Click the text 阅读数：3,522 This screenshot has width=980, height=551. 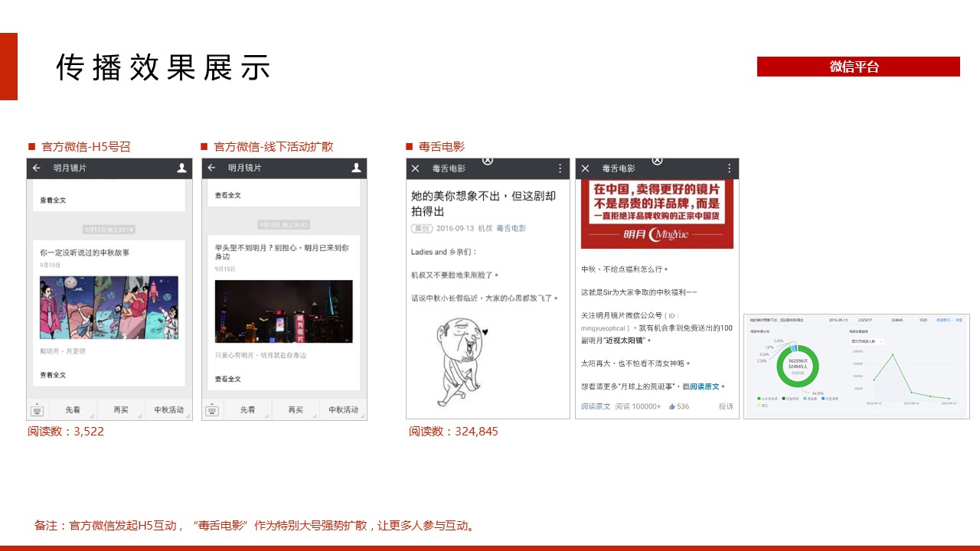click(x=66, y=432)
